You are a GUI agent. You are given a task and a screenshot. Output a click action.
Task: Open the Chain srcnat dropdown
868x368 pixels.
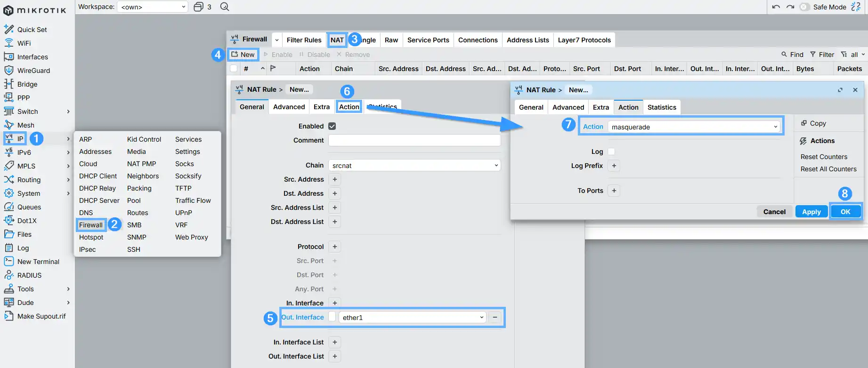[x=414, y=165]
